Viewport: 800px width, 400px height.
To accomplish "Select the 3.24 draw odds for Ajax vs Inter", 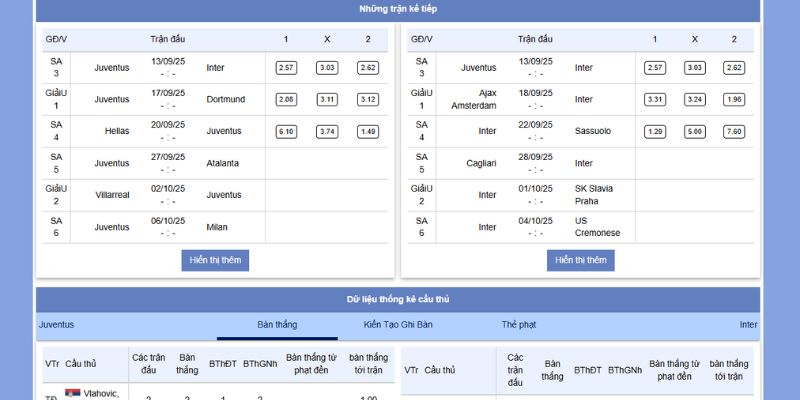I will point(695,99).
